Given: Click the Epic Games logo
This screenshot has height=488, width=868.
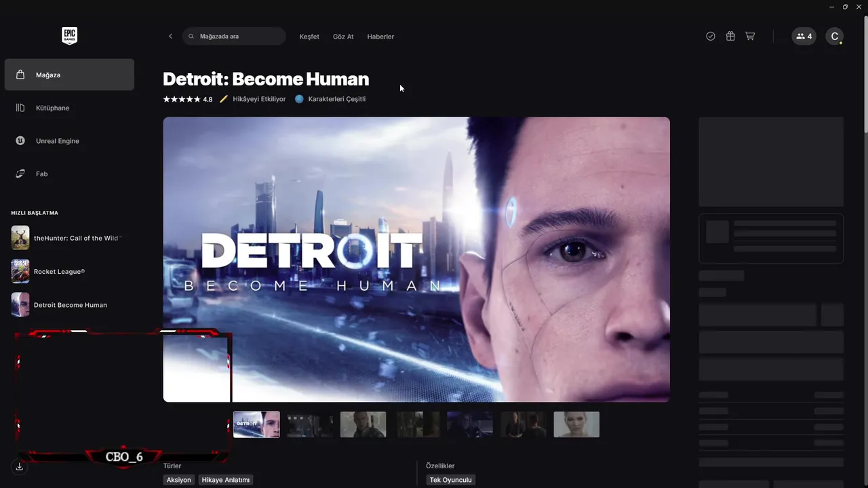Looking at the screenshot, I should pyautogui.click(x=69, y=36).
